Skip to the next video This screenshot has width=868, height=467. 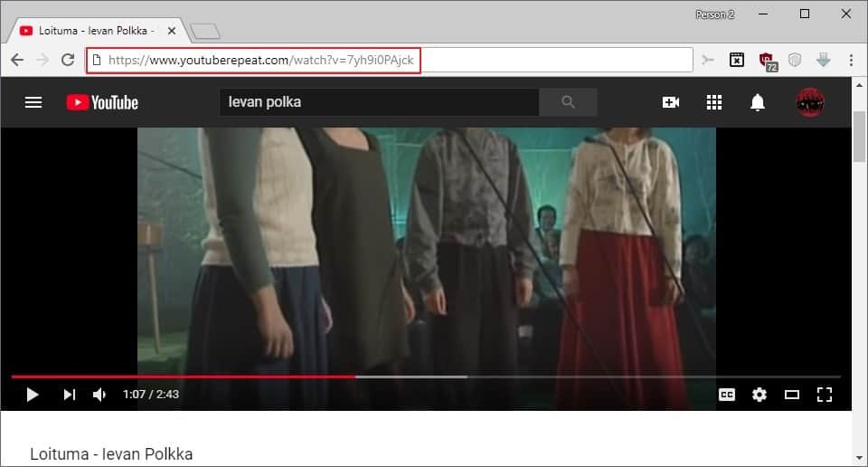click(70, 395)
